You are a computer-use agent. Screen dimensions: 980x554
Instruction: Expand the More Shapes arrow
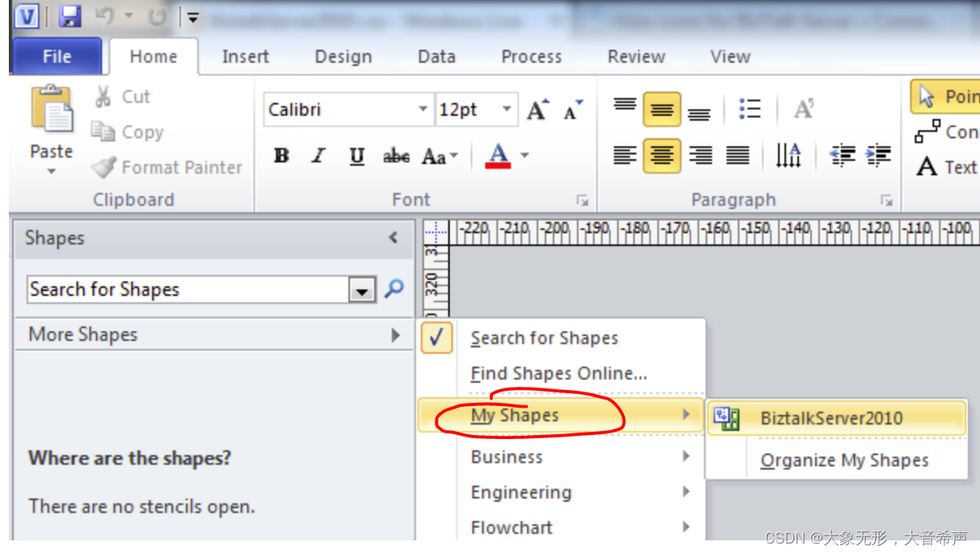coord(395,334)
